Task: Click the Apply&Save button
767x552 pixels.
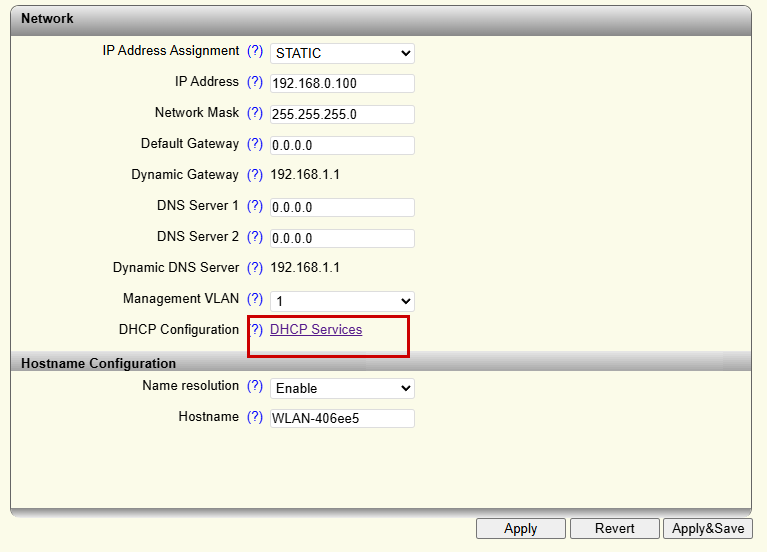Action: pos(708,529)
